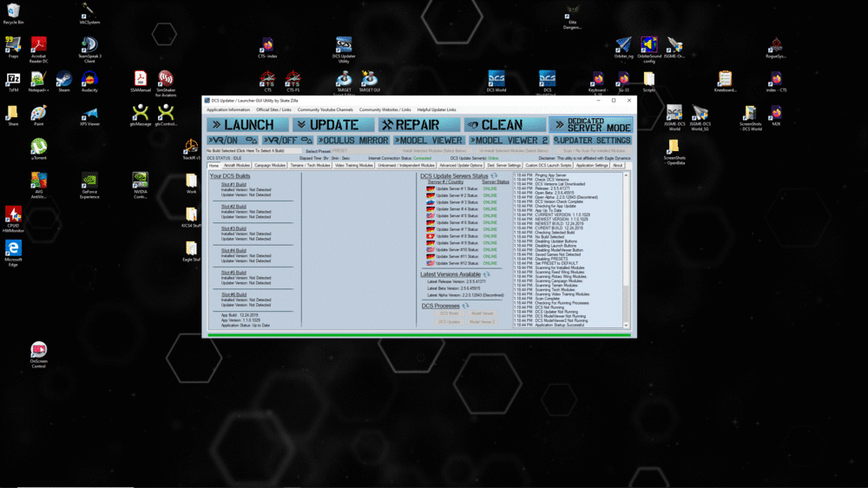
Task: Open Community Youtube Channels menu
Action: 325,109
